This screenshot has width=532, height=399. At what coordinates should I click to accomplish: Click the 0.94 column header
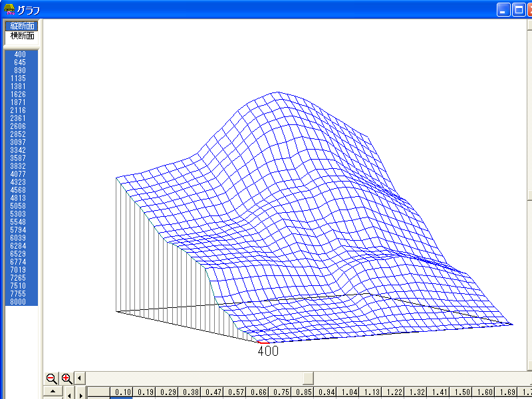click(x=325, y=392)
